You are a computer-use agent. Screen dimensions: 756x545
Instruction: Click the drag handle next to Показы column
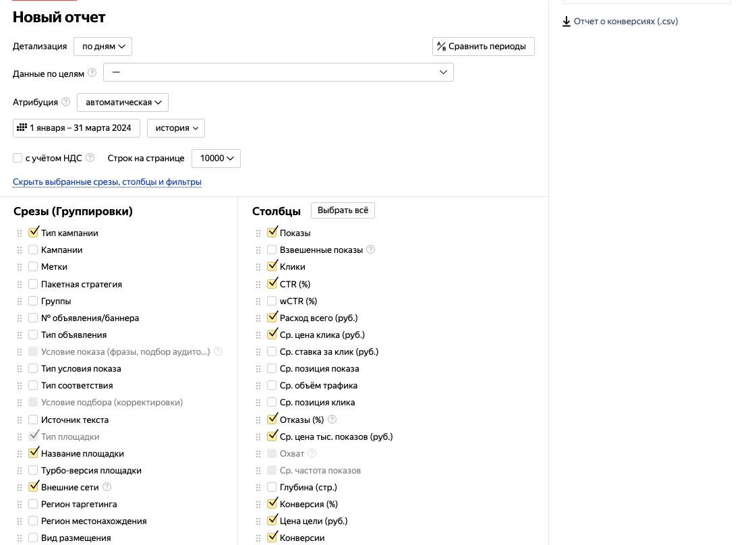tap(258, 233)
